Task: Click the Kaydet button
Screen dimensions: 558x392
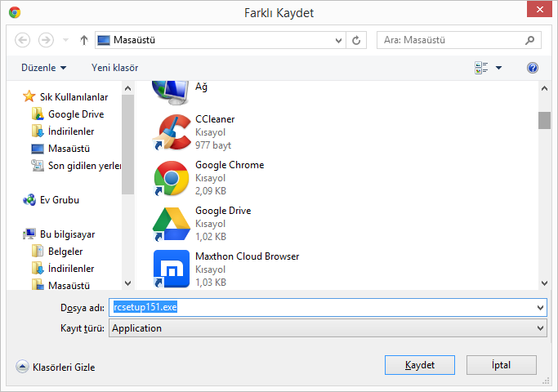Action: point(419,364)
